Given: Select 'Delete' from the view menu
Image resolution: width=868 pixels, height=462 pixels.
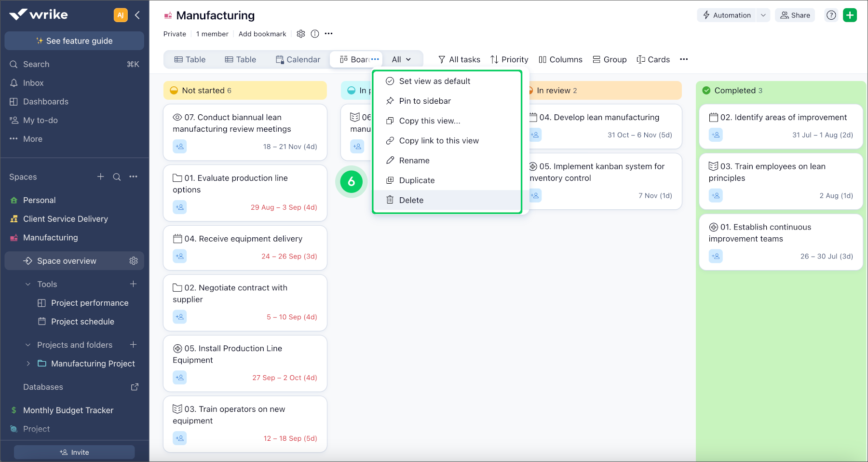Looking at the screenshot, I should 411,200.
